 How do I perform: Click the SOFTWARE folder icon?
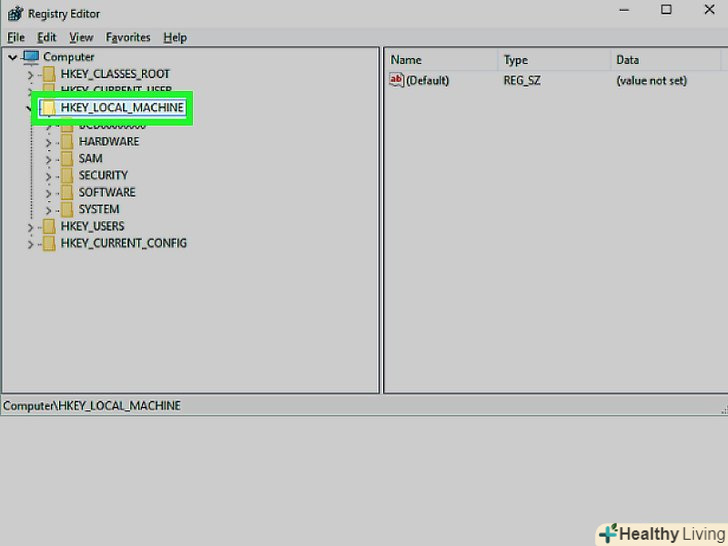point(67,192)
